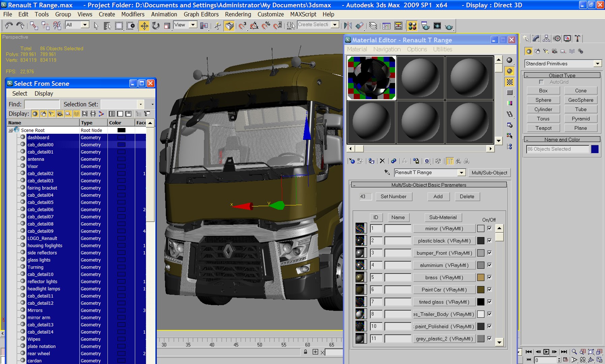Click the Undo arrow in main toolbar

[9, 26]
